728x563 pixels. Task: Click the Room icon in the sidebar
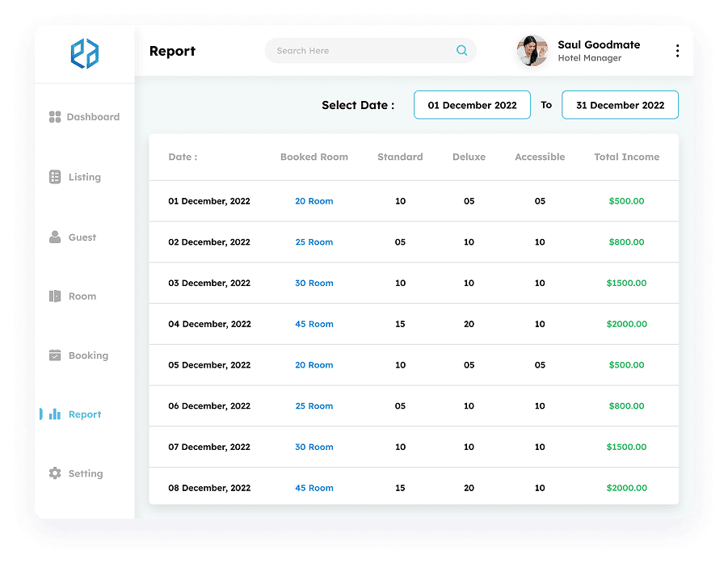pyautogui.click(x=54, y=296)
